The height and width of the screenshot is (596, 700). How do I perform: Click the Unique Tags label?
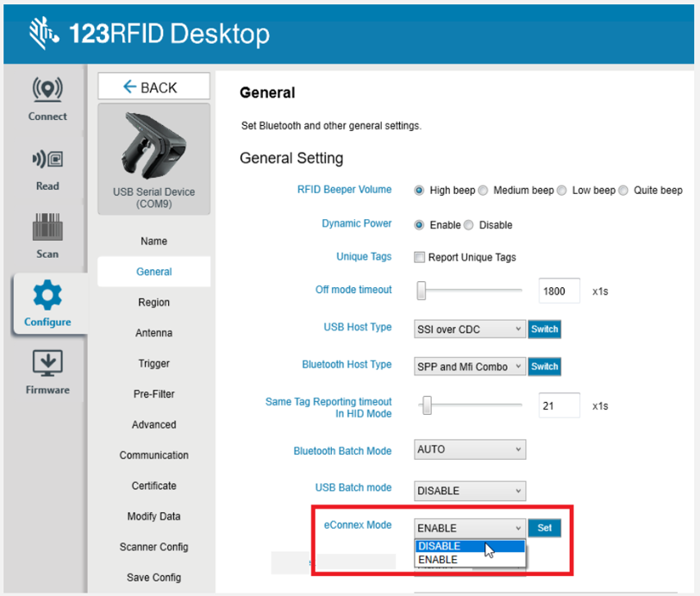pos(364,257)
